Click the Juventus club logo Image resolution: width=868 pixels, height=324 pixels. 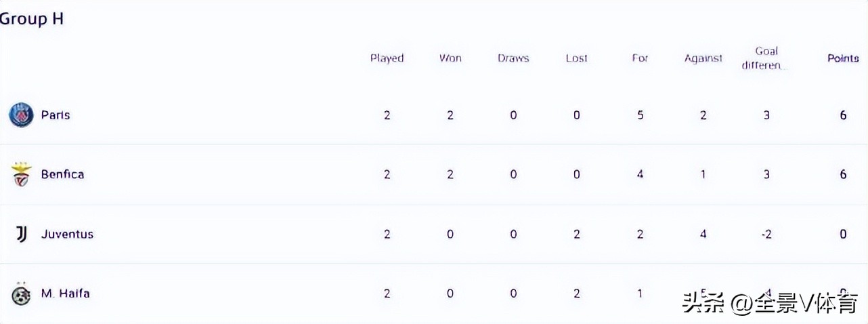tap(22, 234)
